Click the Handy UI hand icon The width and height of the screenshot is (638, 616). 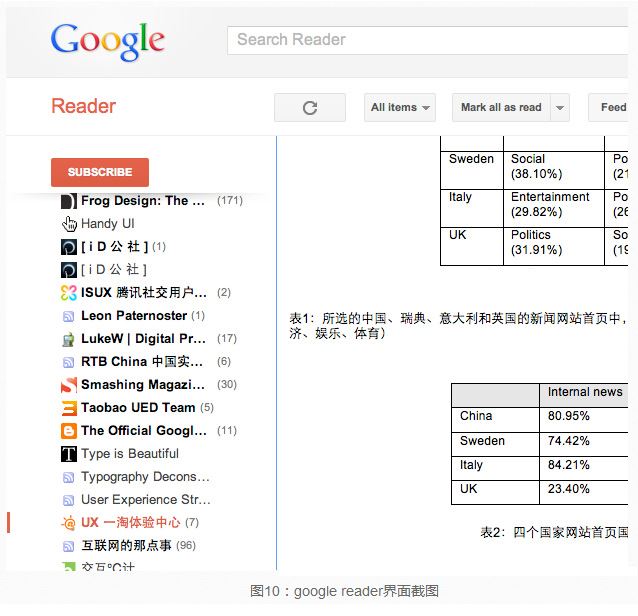(x=69, y=224)
